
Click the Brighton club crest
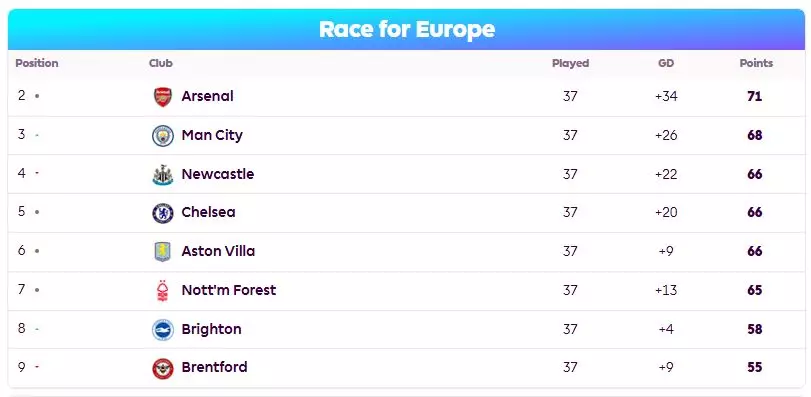pos(162,329)
